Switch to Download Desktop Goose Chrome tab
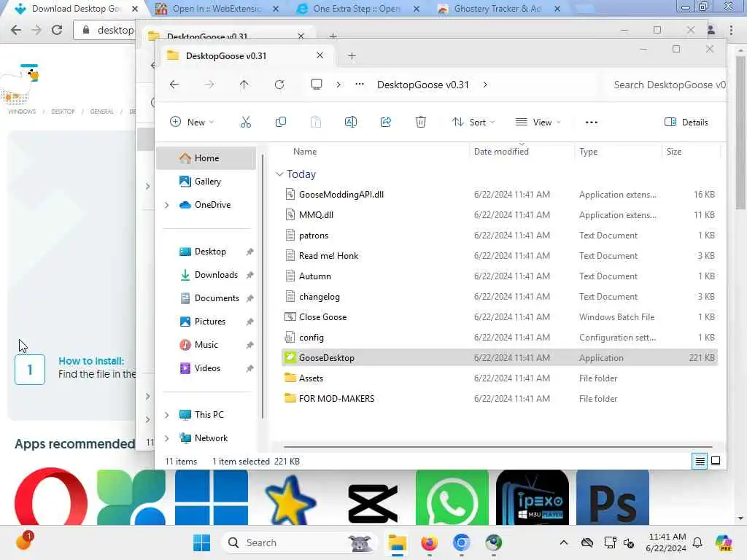 pos(76,9)
